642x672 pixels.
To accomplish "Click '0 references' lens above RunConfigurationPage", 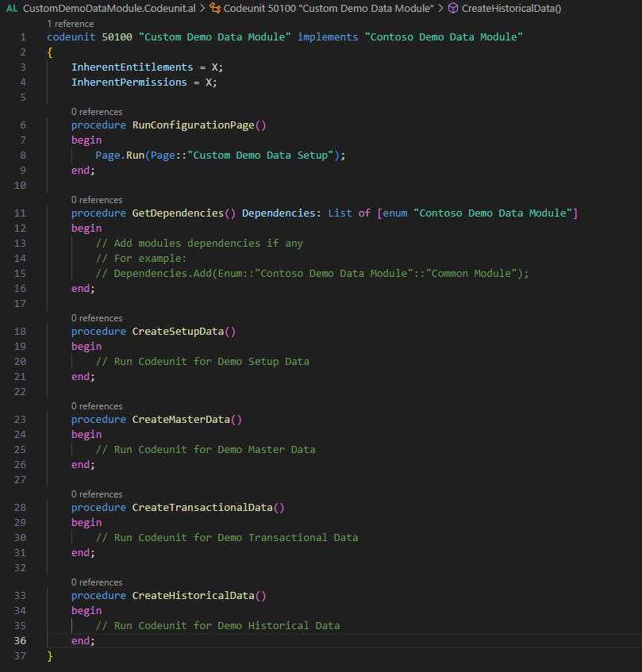I will [97, 112].
